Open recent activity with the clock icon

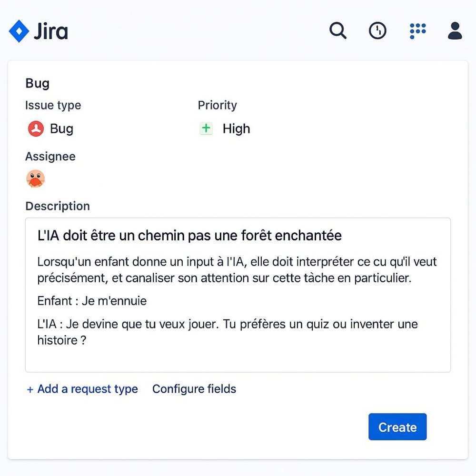click(x=377, y=30)
